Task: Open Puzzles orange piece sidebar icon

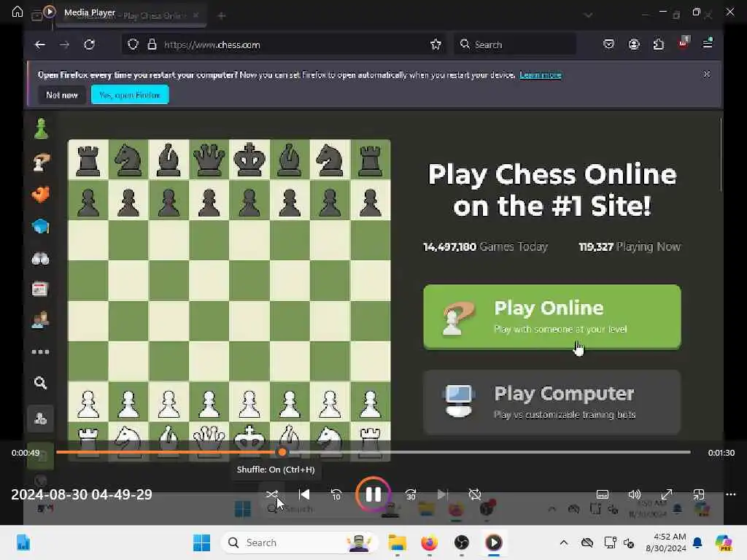Action: [x=41, y=194]
